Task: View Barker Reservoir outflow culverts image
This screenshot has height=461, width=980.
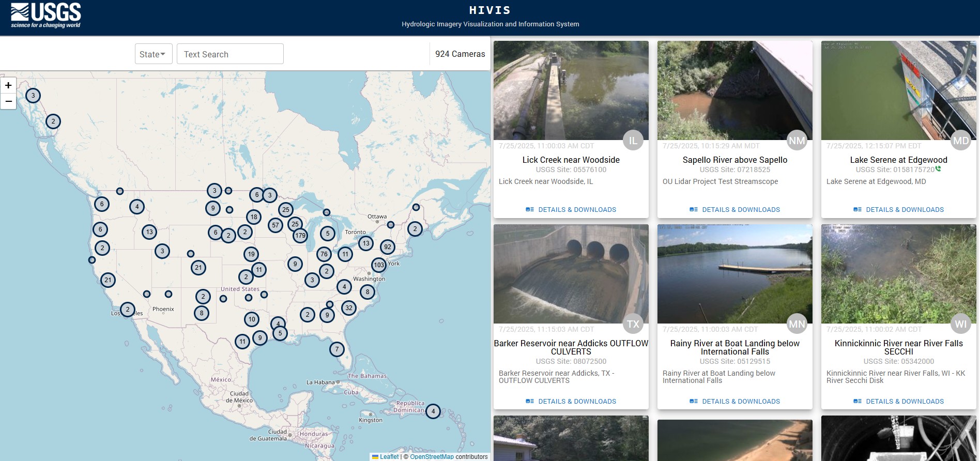Action: [x=571, y=274]
